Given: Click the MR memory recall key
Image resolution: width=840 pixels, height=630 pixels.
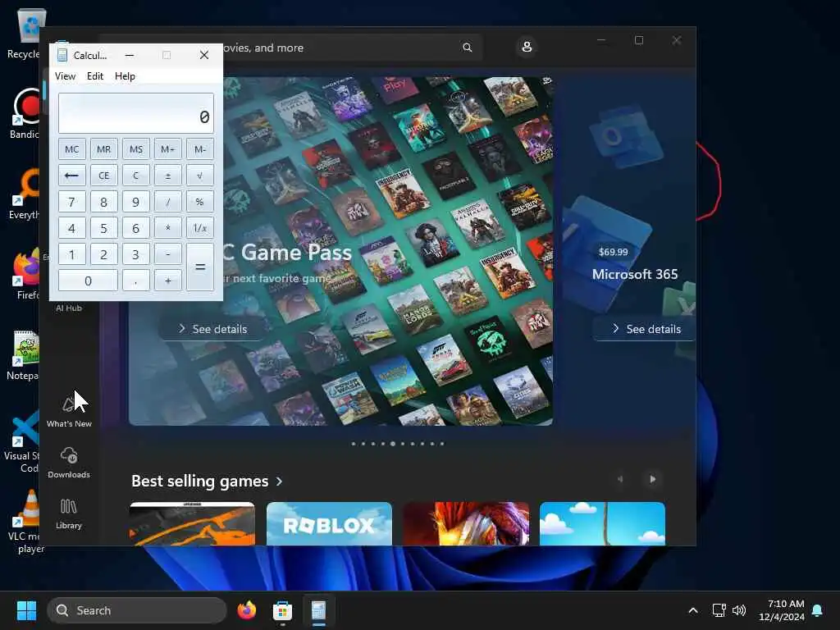Looking at the screenshot, I should (104, 149).
